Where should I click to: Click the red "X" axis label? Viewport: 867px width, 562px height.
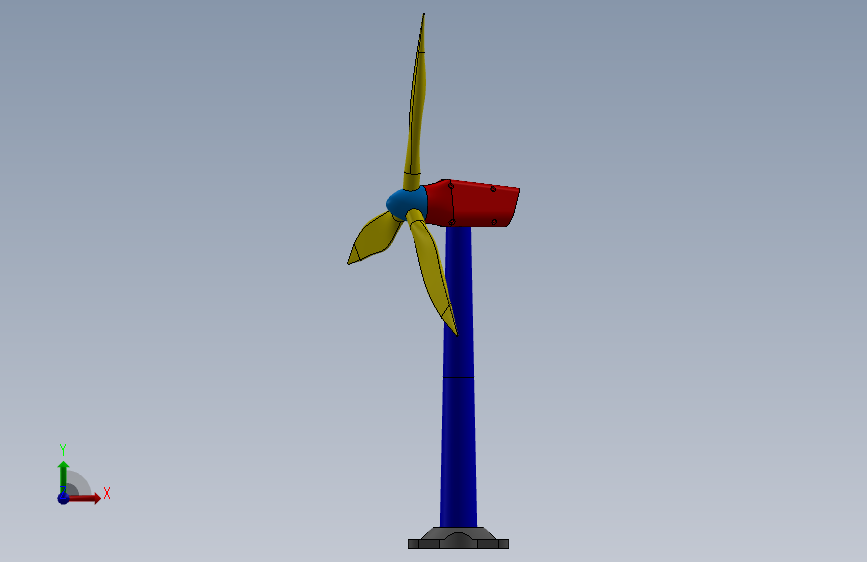click(x=107, y=493)
